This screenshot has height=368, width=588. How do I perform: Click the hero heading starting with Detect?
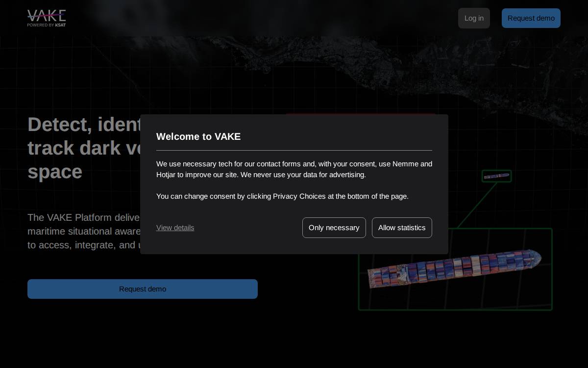tap(84, 148)
